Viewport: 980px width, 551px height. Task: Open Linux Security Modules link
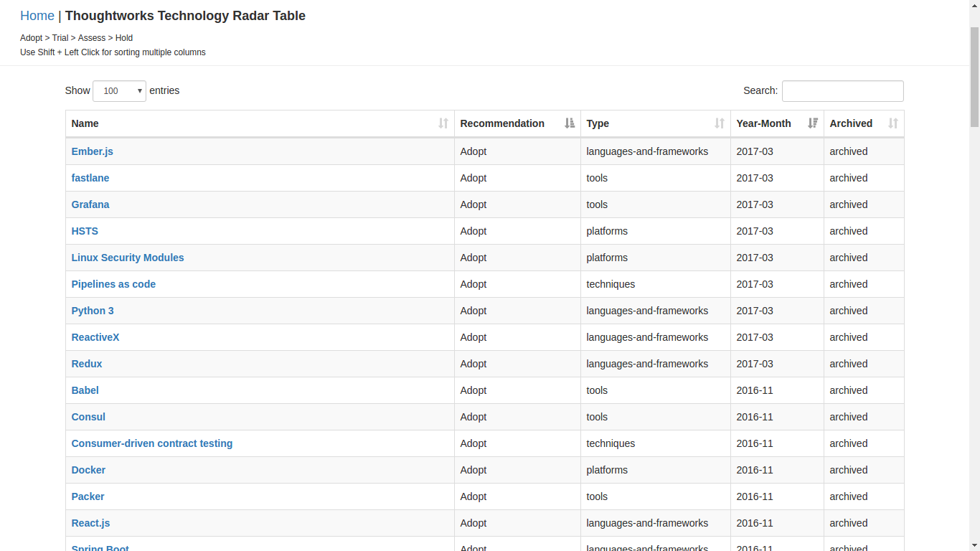128,258
